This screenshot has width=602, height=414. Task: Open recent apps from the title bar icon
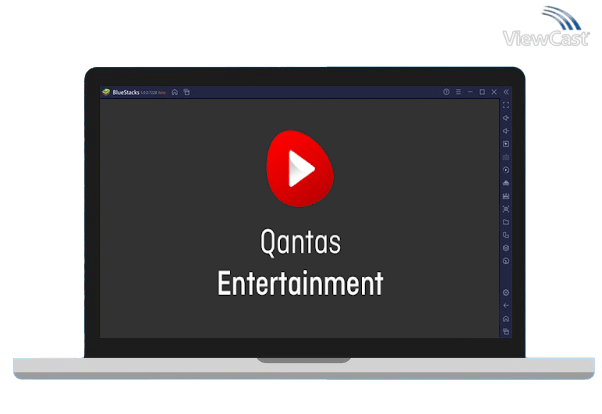(x=187, y=92)
